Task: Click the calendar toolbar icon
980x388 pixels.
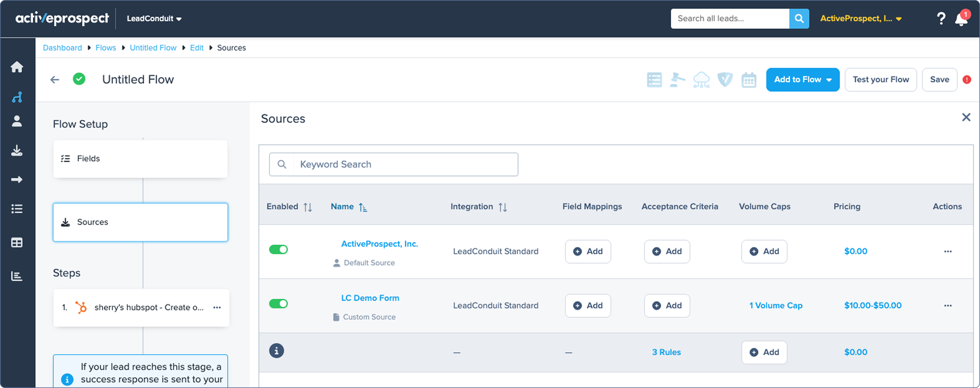Action: pos(749,80)
